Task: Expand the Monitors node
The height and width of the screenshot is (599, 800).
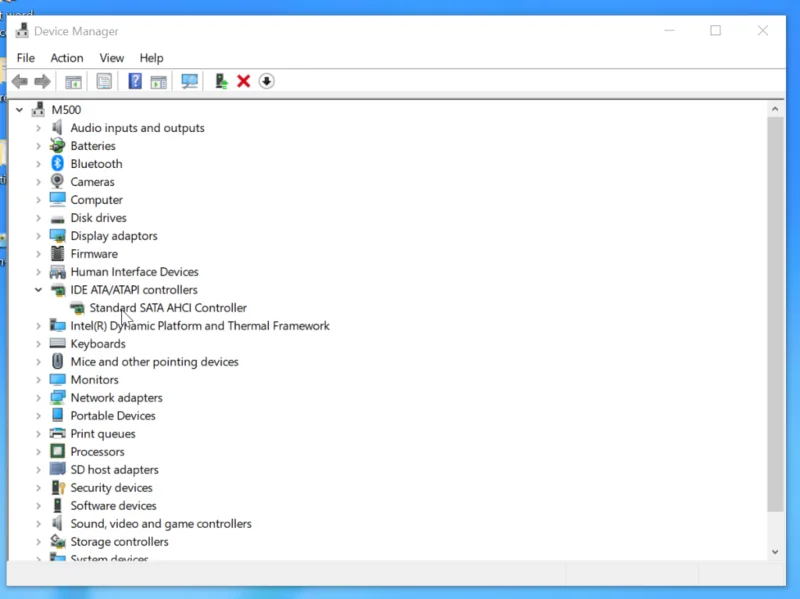Action: pyautogui.click(x=38, y=380)
